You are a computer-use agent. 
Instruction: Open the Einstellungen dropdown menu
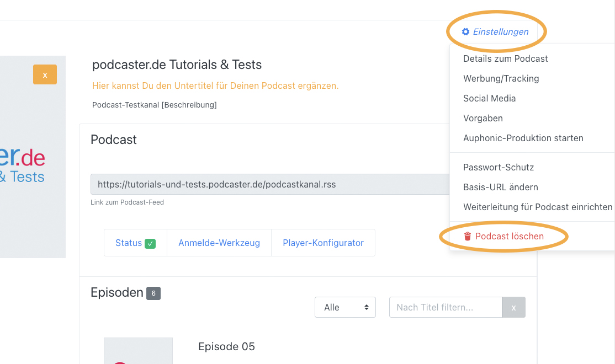(x=495, y=32)
